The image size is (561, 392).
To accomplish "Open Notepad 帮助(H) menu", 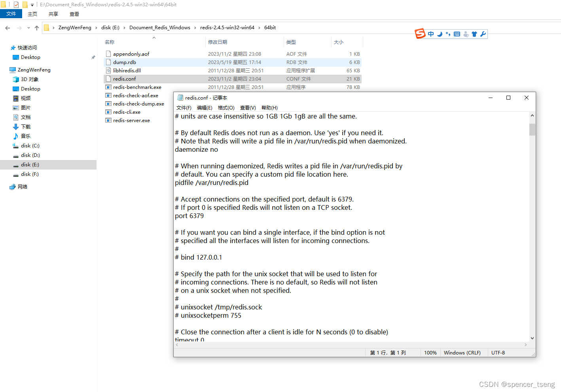I will coord(269,107).
